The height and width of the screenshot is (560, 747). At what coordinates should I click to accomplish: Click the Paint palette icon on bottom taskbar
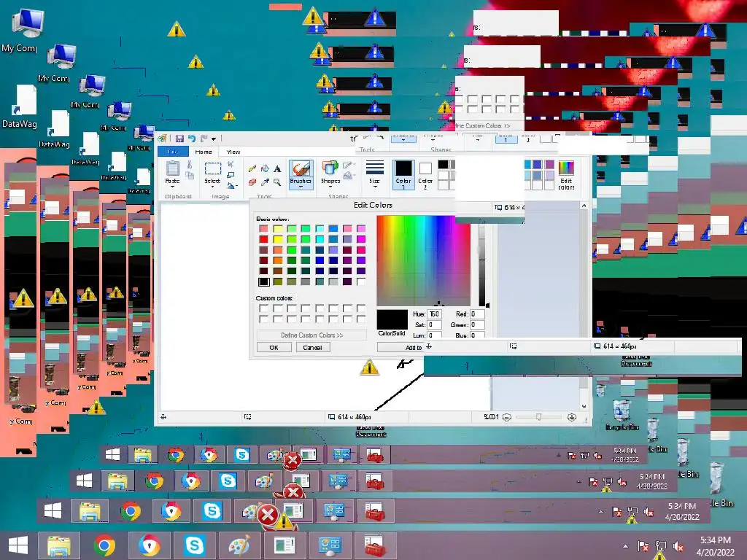[239, 545]
